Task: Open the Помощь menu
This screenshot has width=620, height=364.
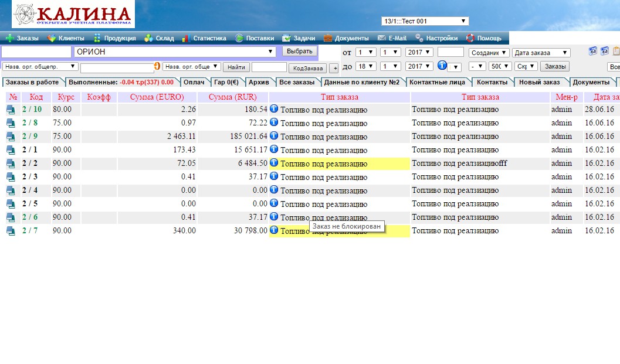Action: (x=483, y=38)
